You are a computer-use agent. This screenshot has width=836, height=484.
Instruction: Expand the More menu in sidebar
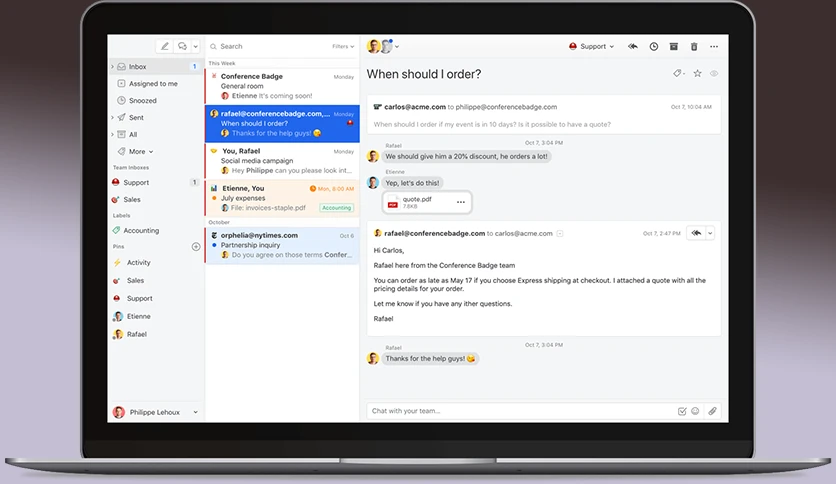[136, 151]
